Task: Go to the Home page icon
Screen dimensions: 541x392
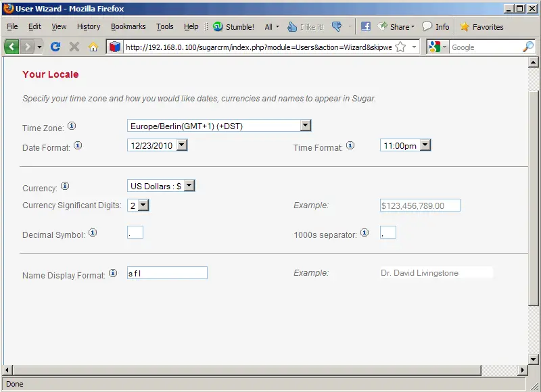Action: point(93,47)
